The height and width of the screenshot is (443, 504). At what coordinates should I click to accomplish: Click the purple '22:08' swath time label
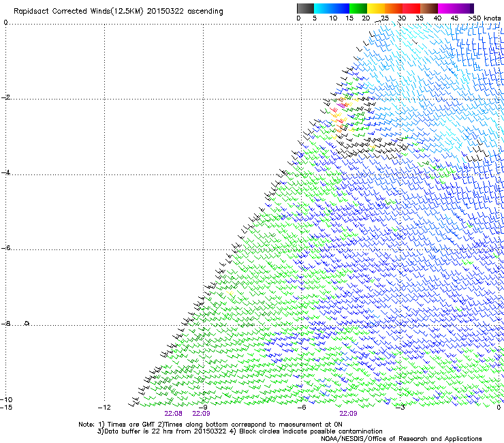click(x=173, y=414)
